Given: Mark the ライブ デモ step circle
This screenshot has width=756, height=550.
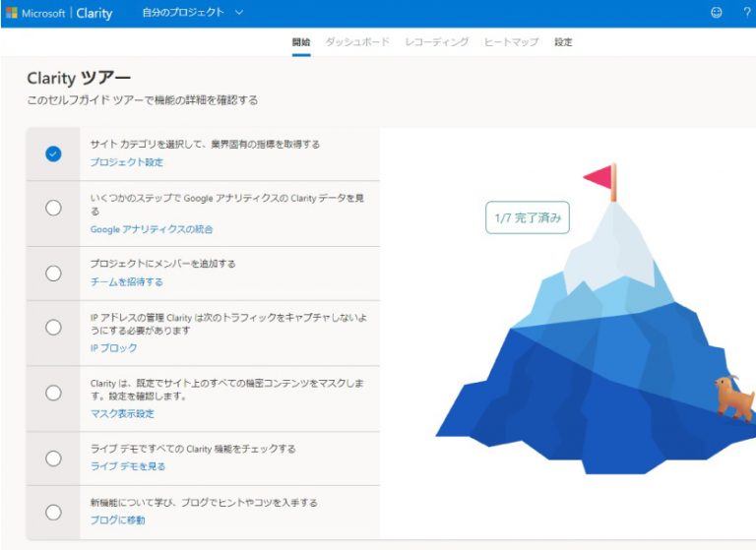Looking at the screenshot, I should pyautogui.click(x=53, y=458).
